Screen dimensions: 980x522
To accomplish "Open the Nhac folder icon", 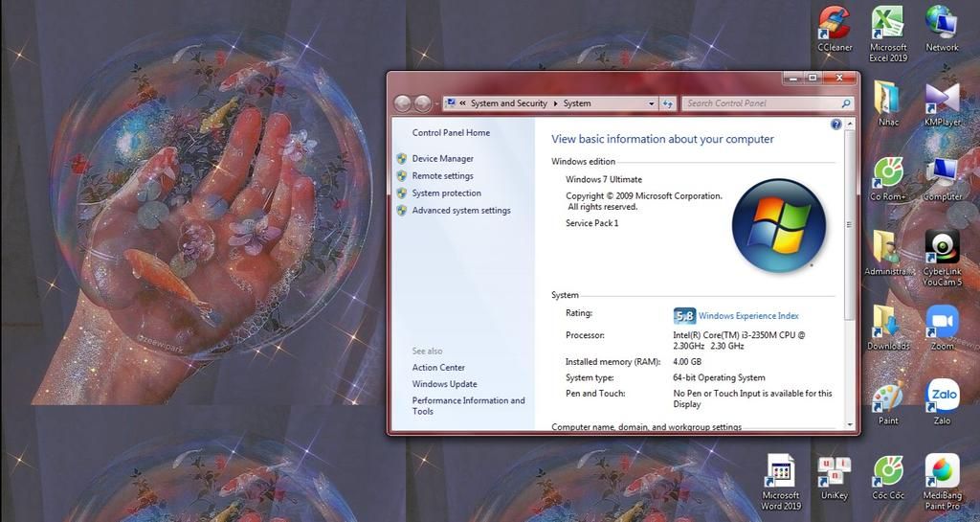I will click(x=888, y=103).
